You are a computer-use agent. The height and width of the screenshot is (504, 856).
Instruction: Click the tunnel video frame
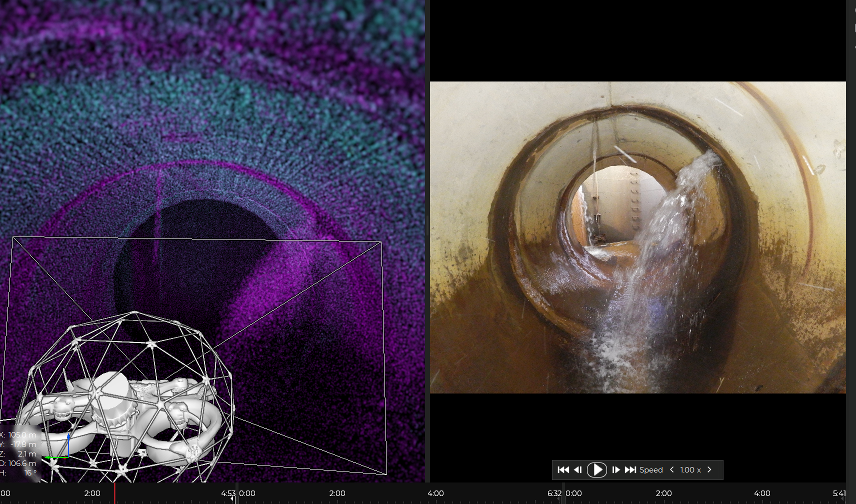click(x=637, y=237)
